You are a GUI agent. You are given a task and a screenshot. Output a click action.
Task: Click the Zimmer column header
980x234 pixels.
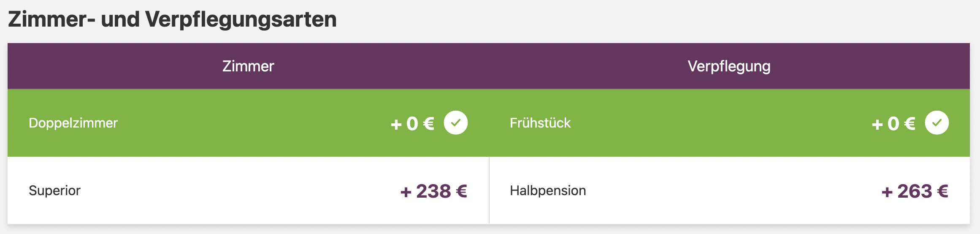tap(248, 66)
